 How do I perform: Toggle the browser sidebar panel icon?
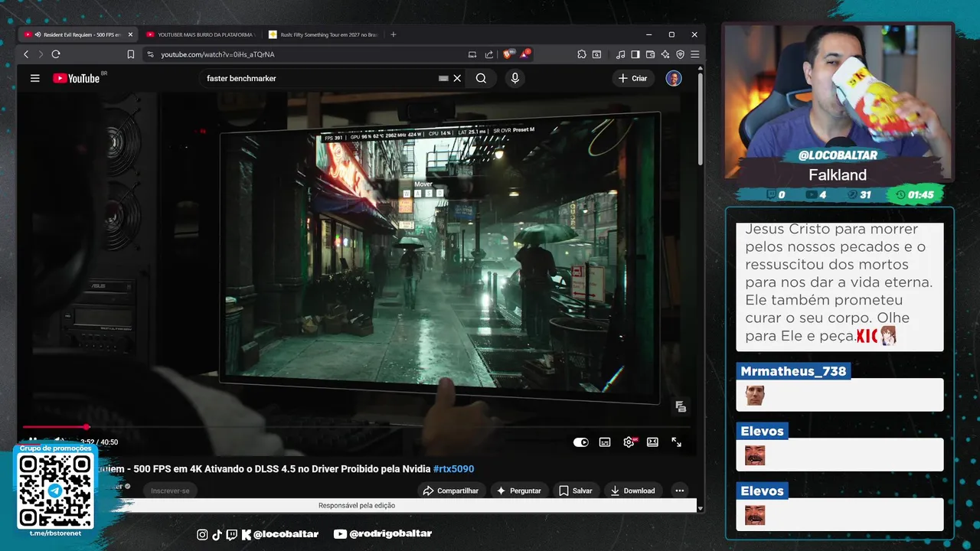point(635,54)
